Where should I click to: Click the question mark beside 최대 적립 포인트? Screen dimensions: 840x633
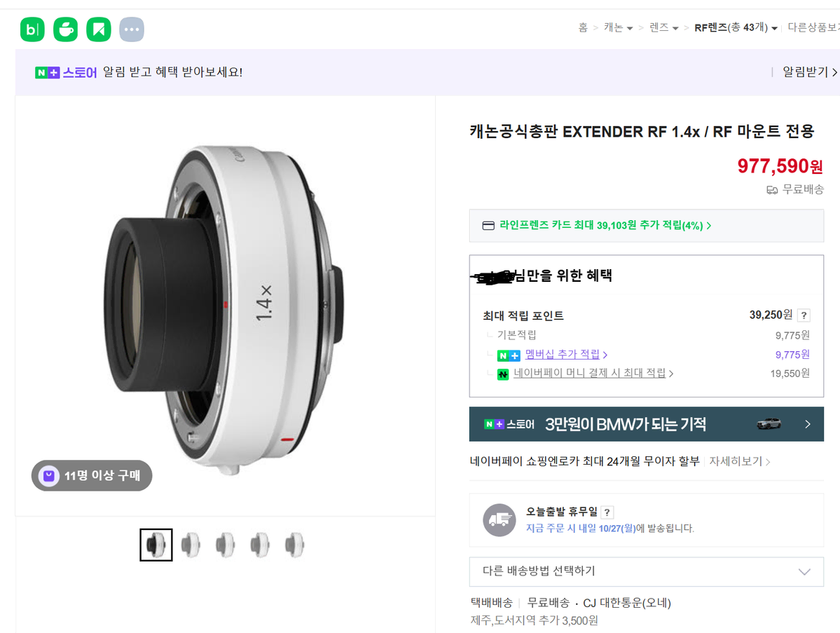[x=804, y=315]
